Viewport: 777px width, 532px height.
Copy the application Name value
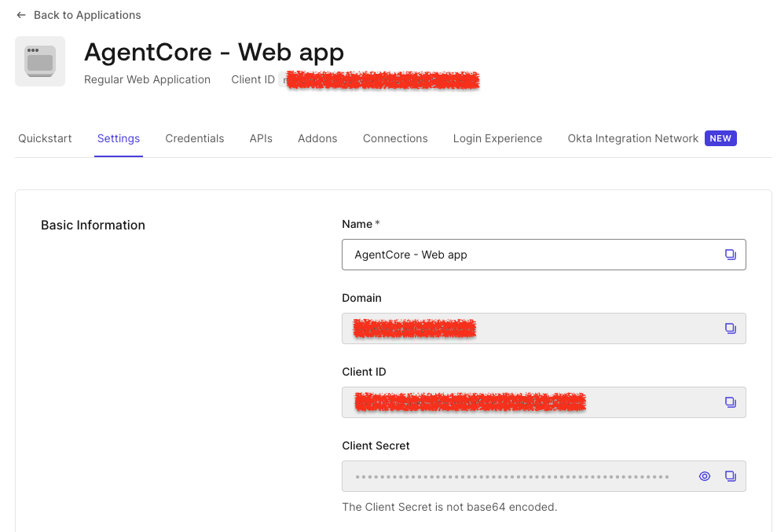click(731, 254)
